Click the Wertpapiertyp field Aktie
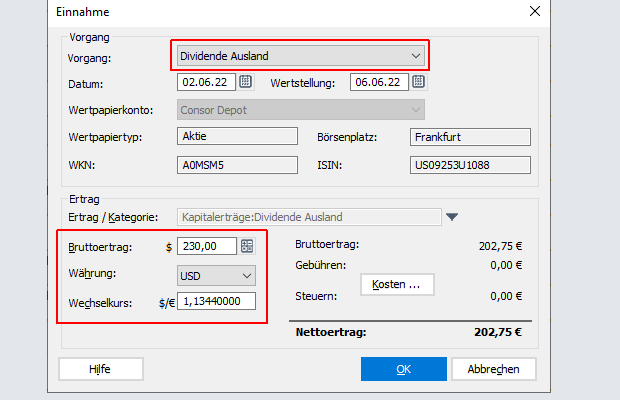Image resolution: width=620 pixels, height=400 pixels. coord(237,136)
